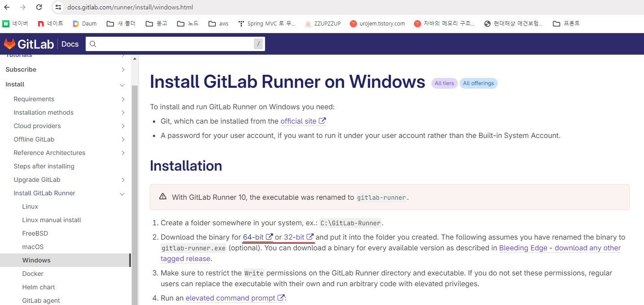Open Install in the sidebar
This screenshot has width=644, height=305.
tap(15, 84)
